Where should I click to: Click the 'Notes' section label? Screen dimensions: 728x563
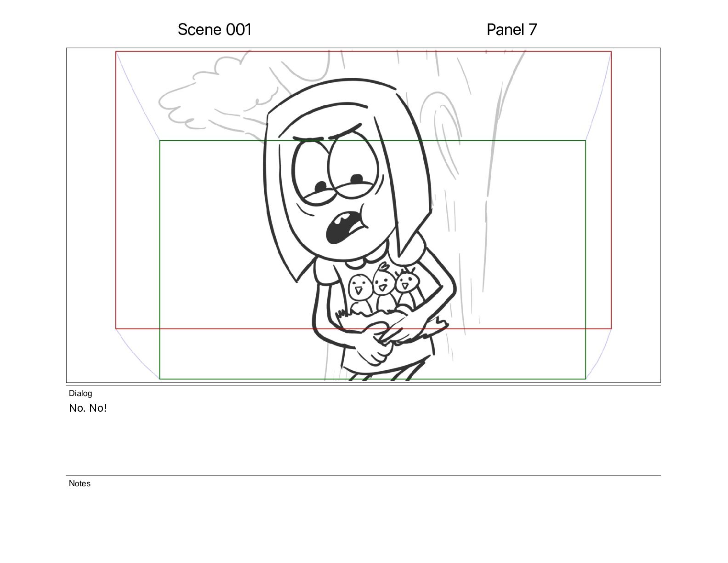click(80, 483)
